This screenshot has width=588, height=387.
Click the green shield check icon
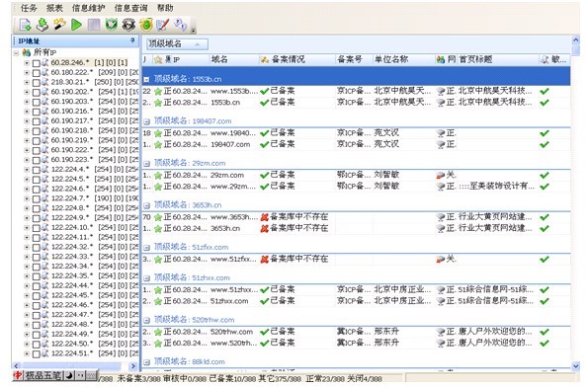(111, 25)
